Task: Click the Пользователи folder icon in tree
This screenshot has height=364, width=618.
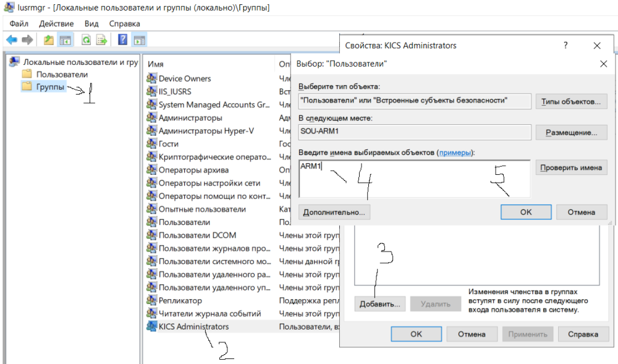Action: [27, 74]
